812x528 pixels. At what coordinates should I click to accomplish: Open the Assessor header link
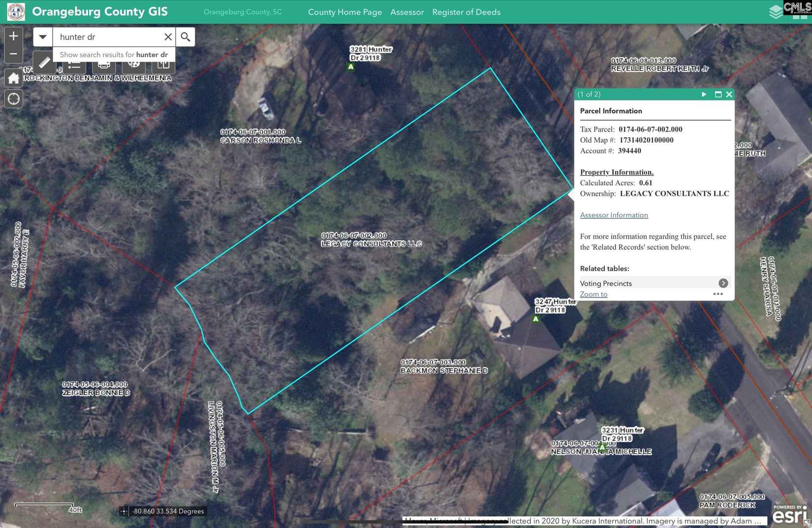406,12
